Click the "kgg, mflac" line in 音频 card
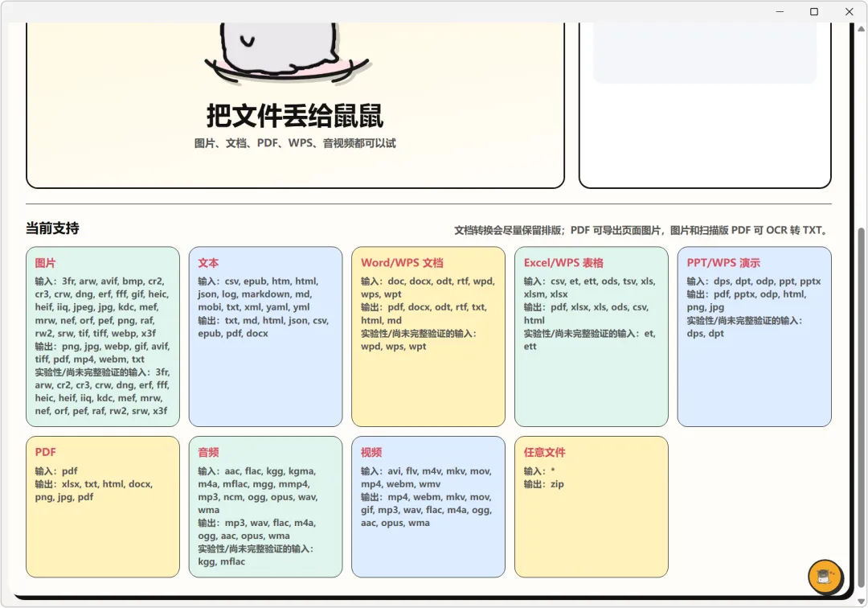The height and width of the screenshot is (608, 868). (x=222, y=561)
